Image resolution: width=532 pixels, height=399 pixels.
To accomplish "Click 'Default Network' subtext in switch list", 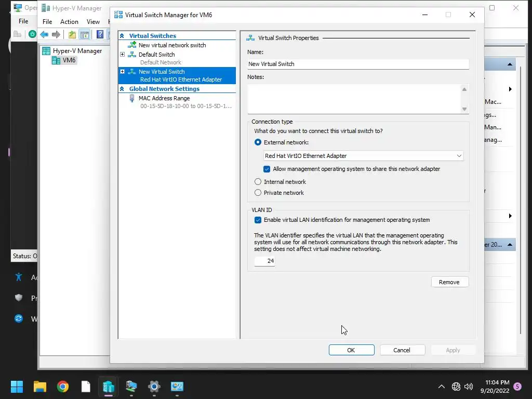I will [161, 62].
